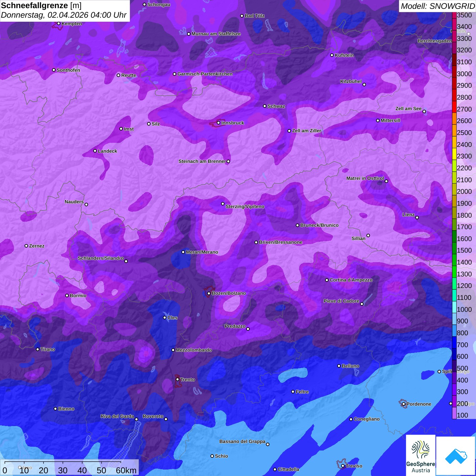Click the Sonthofen label
The image size is (476, 476).
(x=68, y=70)
